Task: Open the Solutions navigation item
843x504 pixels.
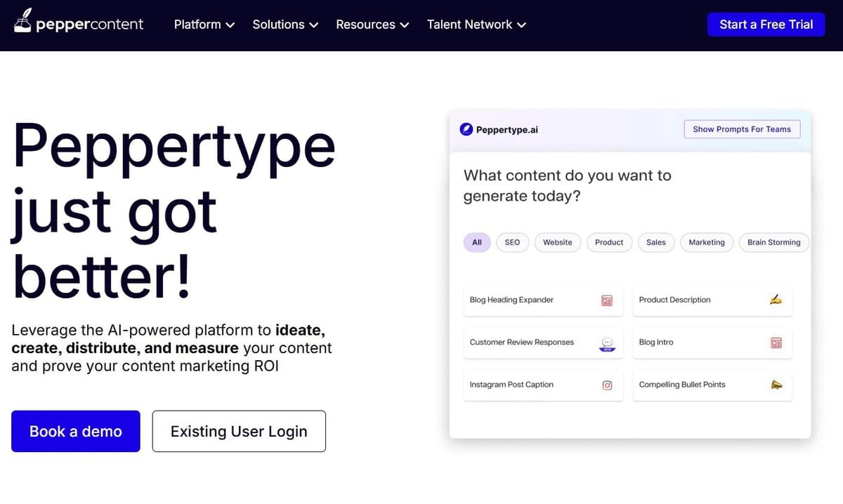Action: [x=285, y=25]
